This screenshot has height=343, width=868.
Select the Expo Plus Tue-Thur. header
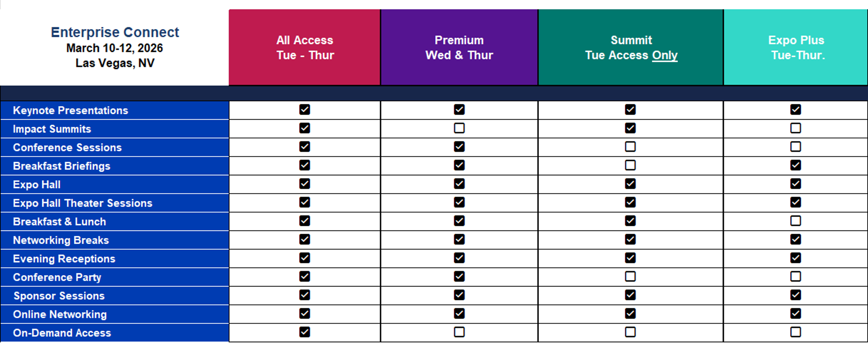(796, 47)
